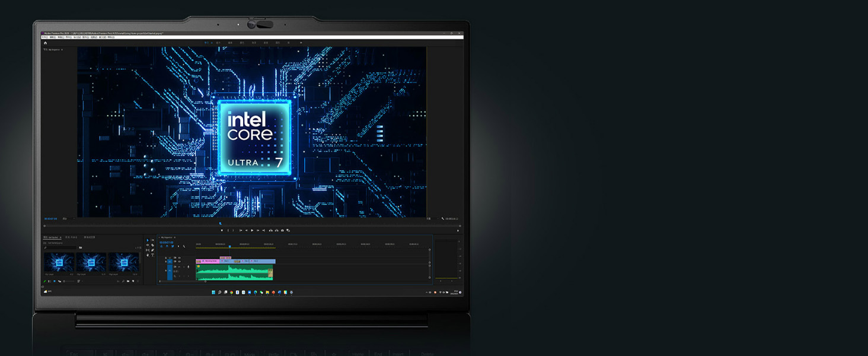Select the Hand tool
This screenshot has width=868, height=356.
pyautogui.click(x=147, y=255)
